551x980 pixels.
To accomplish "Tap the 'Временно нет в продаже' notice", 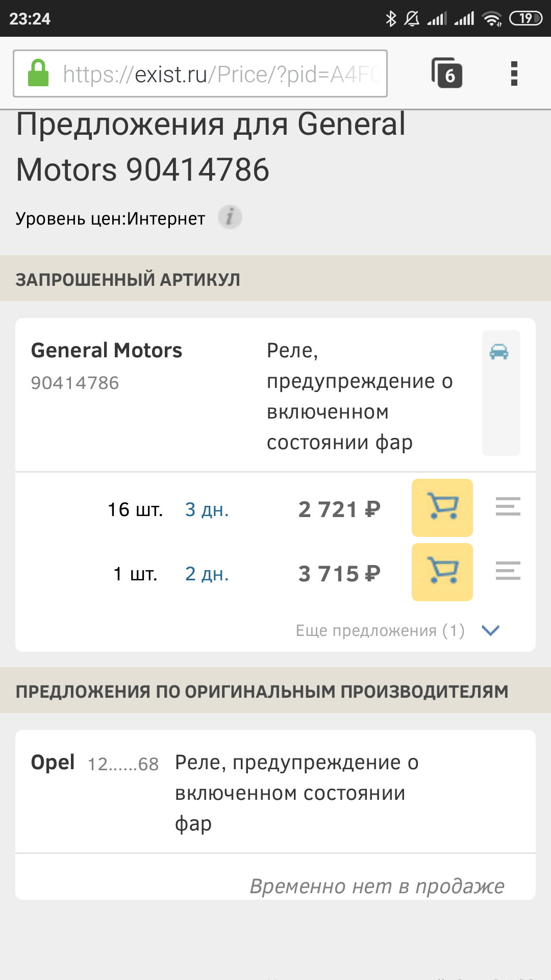I will tap(377, 886).
